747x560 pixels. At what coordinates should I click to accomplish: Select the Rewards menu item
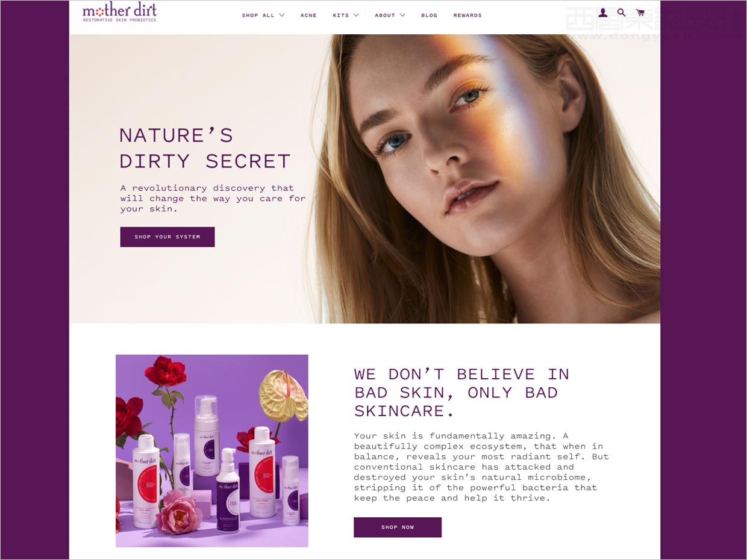click(x=467, y=15)
